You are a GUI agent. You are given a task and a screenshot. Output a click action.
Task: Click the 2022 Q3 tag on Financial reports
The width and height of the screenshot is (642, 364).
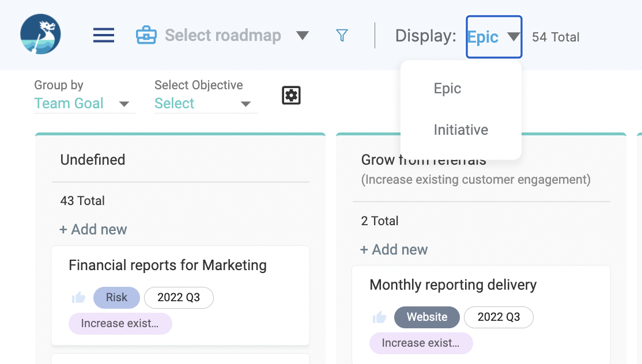pos(179,297)
